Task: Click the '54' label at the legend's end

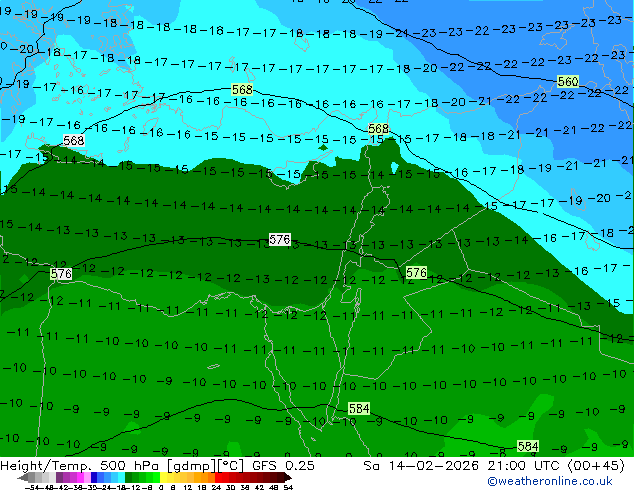Action: click(288, 487)
